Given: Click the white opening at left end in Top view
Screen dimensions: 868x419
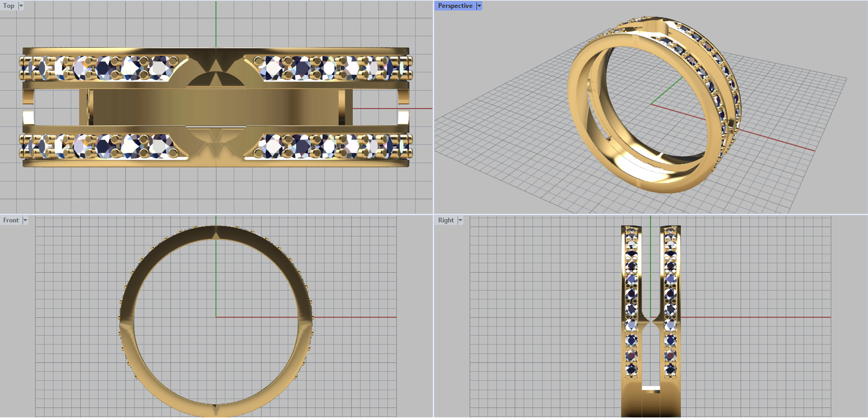Looking at the screenshot, I should click(28, 117).
